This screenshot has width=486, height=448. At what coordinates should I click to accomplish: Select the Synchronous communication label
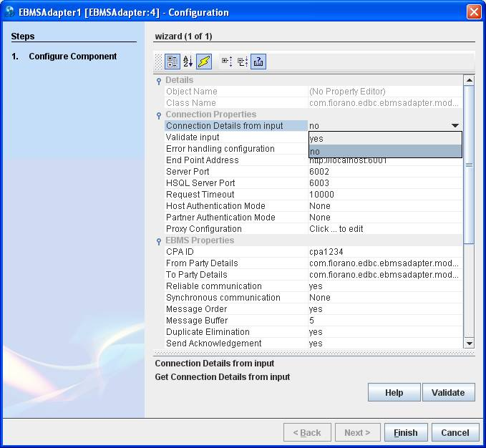pos(223,298)
